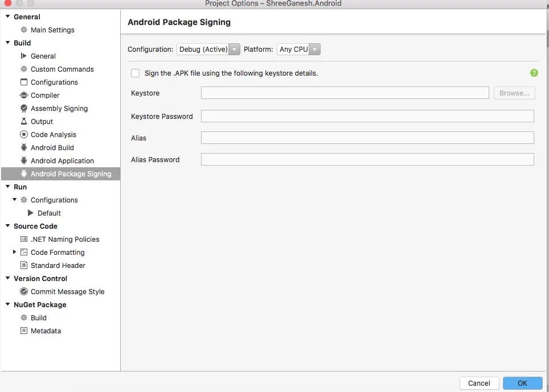This screenshot has width=549, height=392.
Task: Click the Android Build robot icon
Action: (x=23, y=147)
